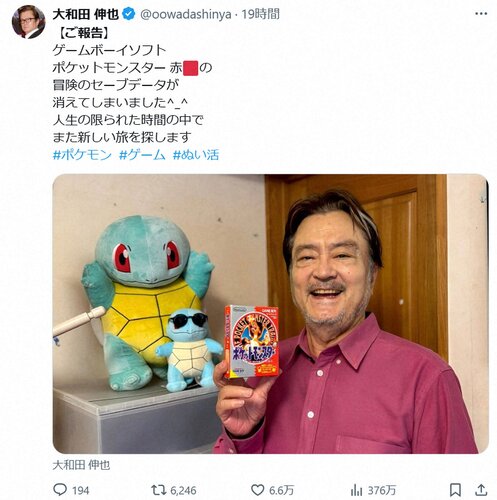
Task: Open the @oowadashinya handle link
Action: tap(186, 14)
